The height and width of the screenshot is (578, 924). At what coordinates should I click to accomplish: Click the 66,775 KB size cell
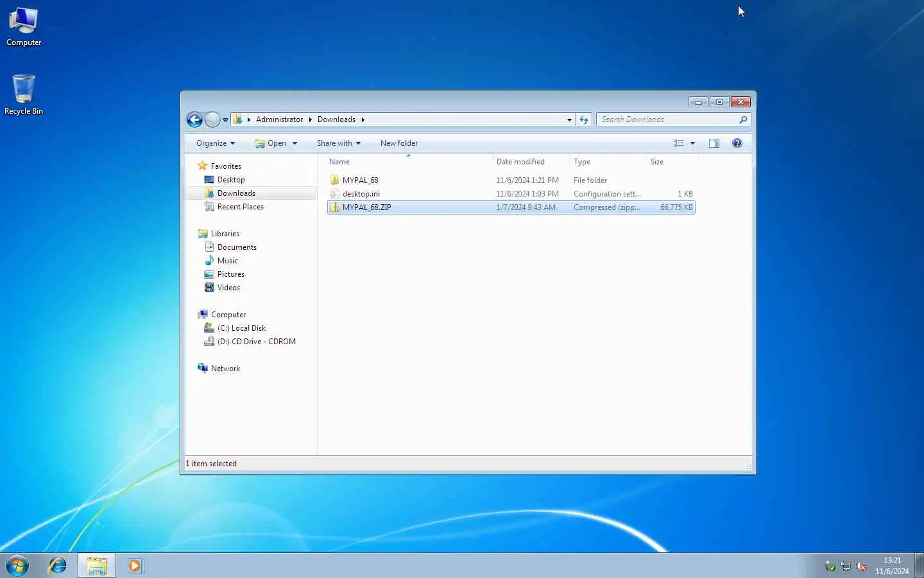[x=676, y=207]
